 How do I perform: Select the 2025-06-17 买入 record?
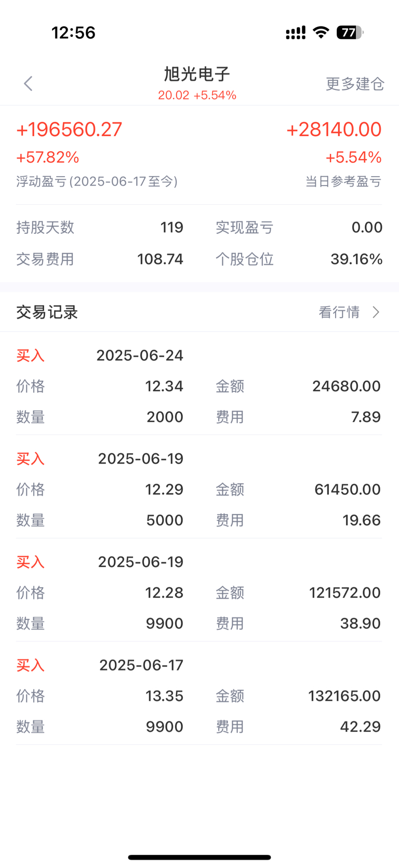pos(199,695)
